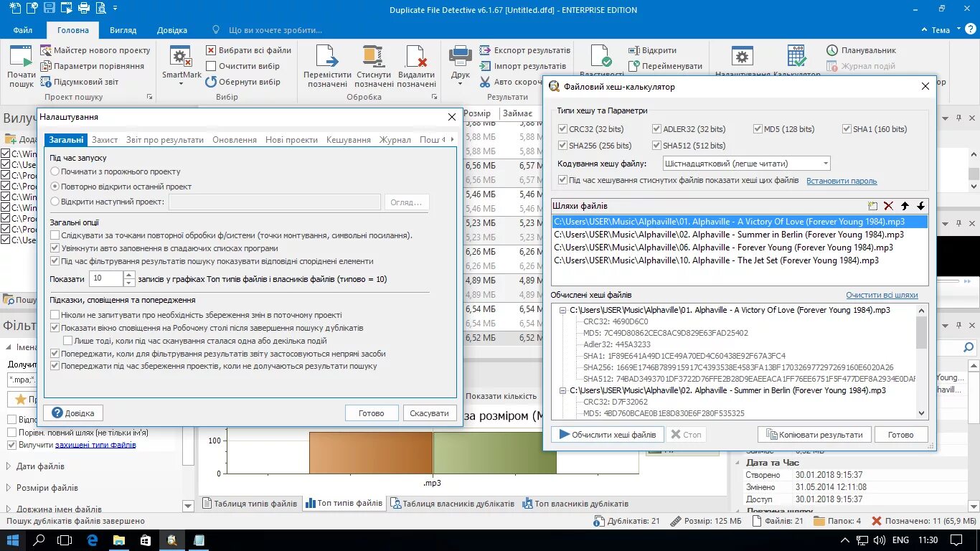Click the Встановити пароль link

click(x=842, y=181)
